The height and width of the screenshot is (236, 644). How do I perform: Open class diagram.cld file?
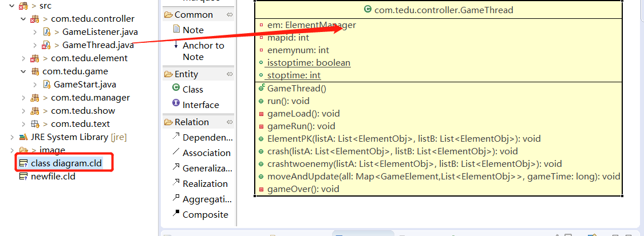click(x=66, y=163)
